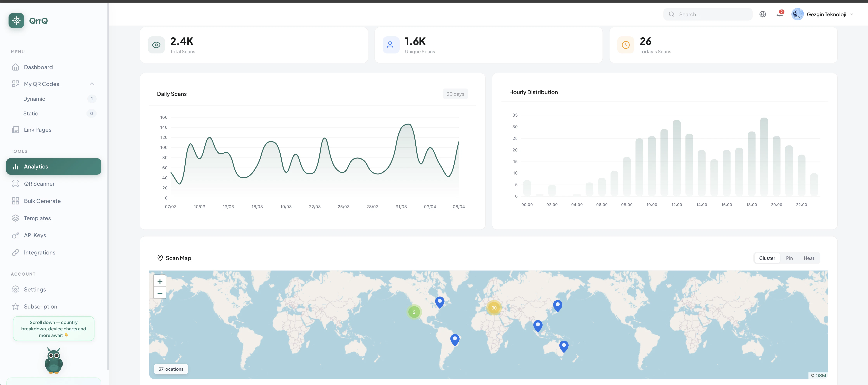Click the Templates layers icon
This screenshot has width=868, height=385.
pos(16,218)
